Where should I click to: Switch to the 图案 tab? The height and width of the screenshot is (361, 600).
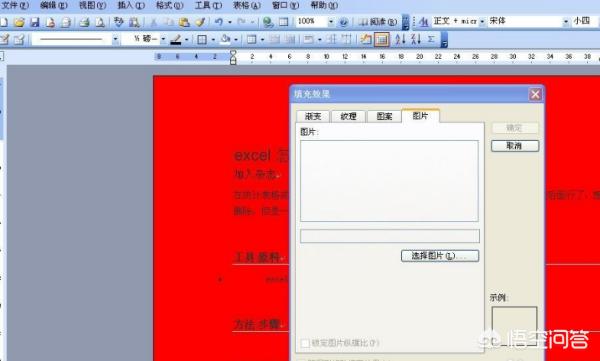coord(384,116)
